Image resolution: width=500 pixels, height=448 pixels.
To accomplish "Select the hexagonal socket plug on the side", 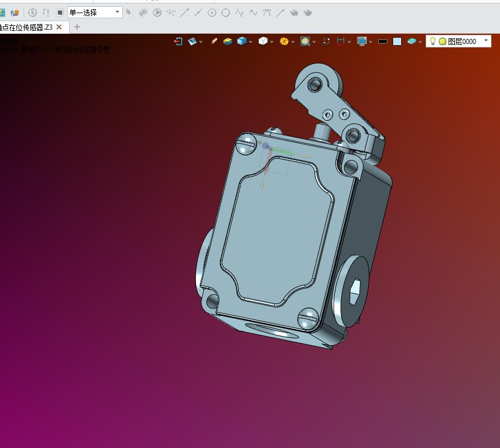I will [x=355, y=290].
